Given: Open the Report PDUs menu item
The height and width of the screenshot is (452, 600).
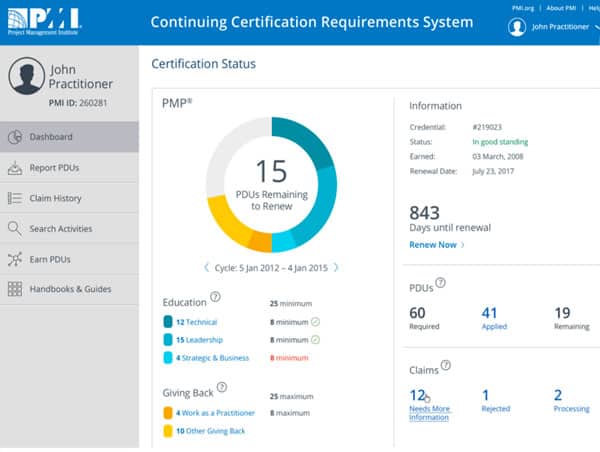Looking at the screenshot, I should tap(69, 168).
